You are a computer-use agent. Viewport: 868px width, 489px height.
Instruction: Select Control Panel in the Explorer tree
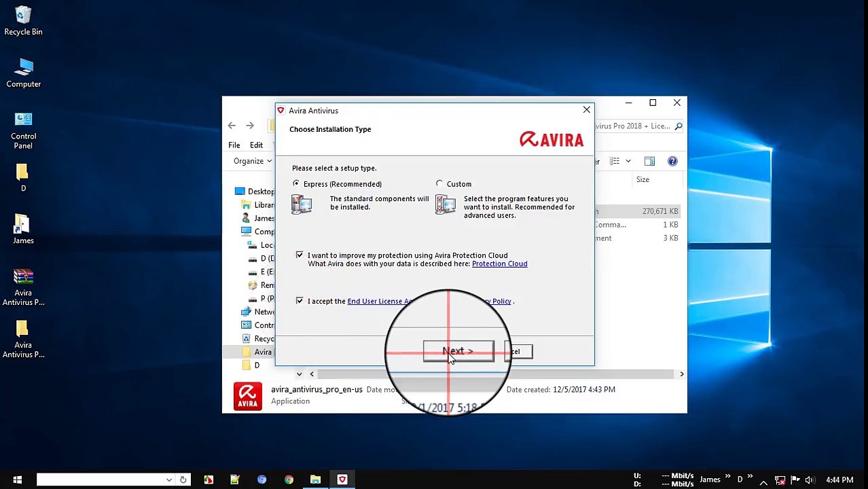[x=258, y=325]
